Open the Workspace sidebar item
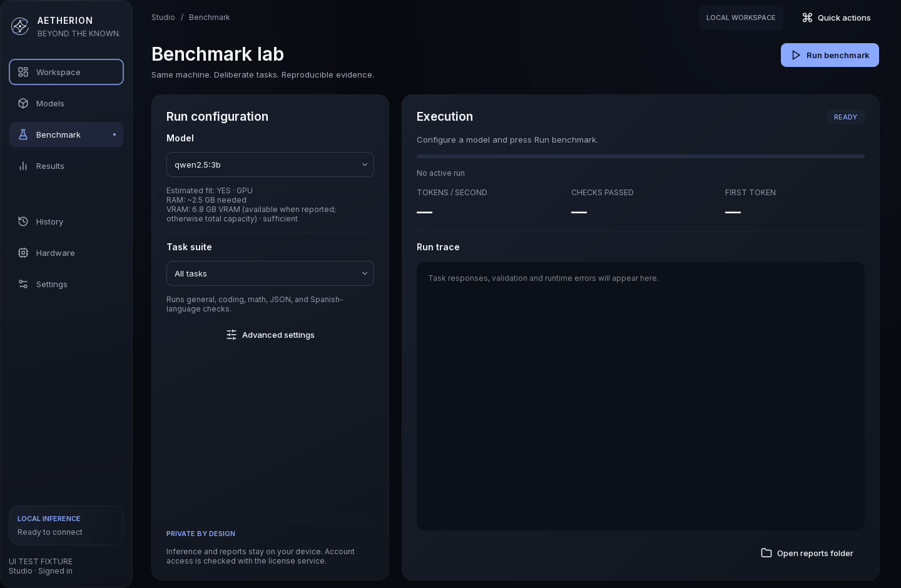Screen dimensions: 901x588 pyautogui.click(x=66, y=72)
